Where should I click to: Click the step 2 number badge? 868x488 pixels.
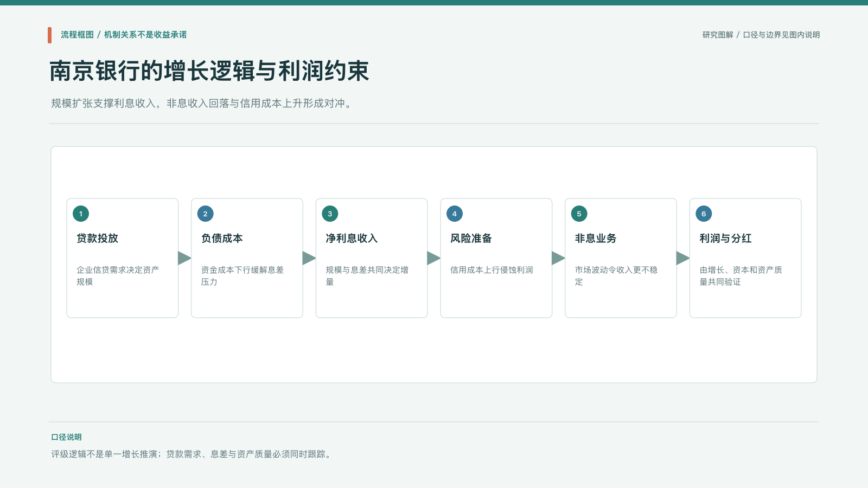pyautogui.click(x=205, y=214)
